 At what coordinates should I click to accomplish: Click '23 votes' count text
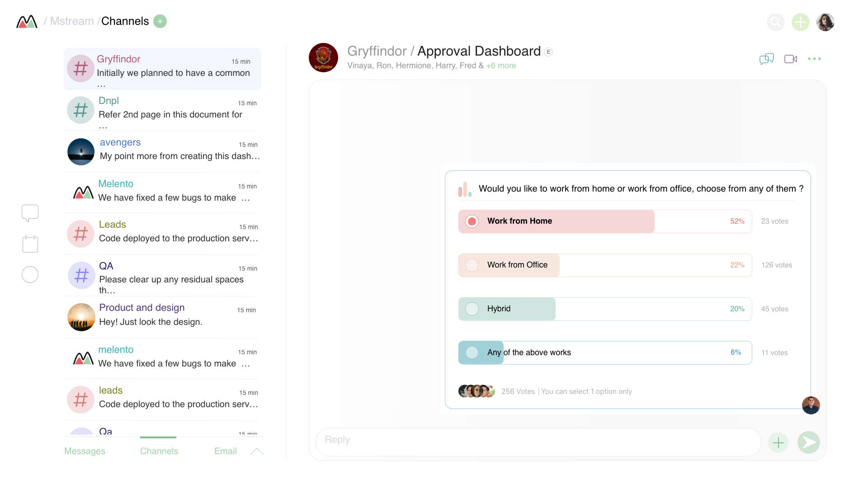click(x=774, y=221)
